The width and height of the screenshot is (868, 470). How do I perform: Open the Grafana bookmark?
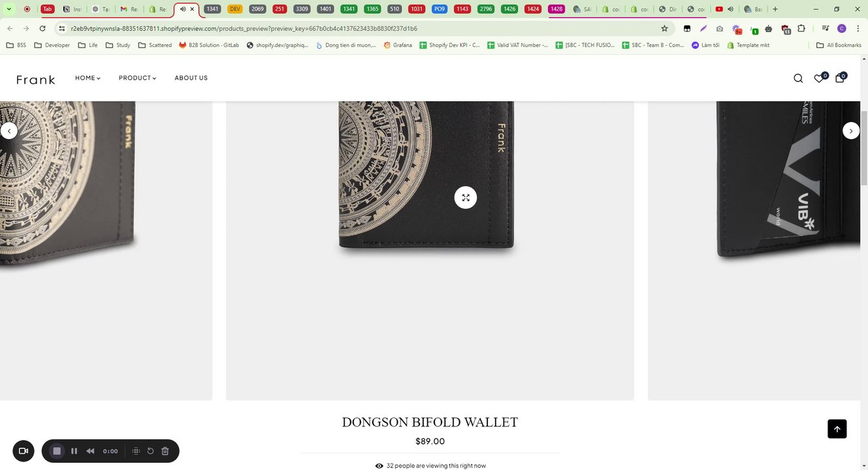(x=398, y=45)
